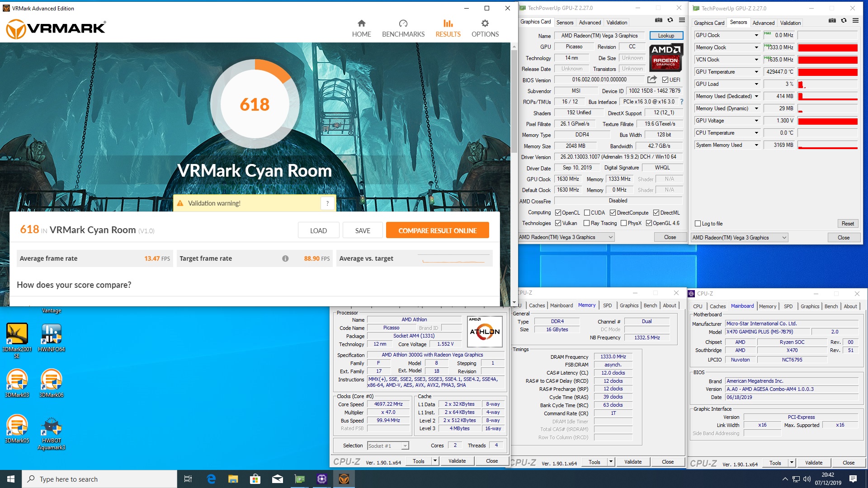Click the Memory Used (Dedicated) sensor graph

pyautogui.click(x=827, y=96)
